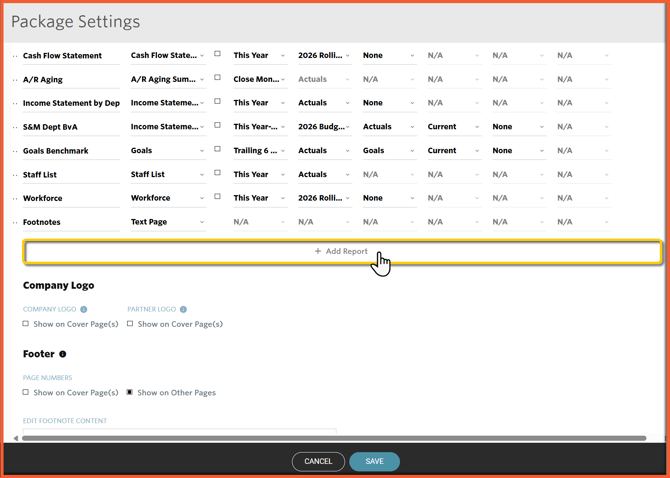Viewport: 670px width, 478px height.
Task: Click drag handle beside Footnotes row
Action: [15, 223]
